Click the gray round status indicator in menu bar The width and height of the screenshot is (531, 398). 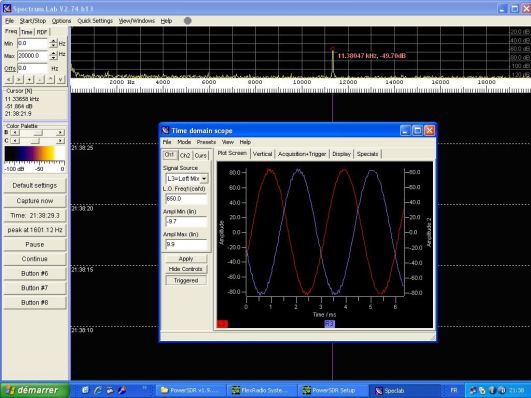(188, 21)
